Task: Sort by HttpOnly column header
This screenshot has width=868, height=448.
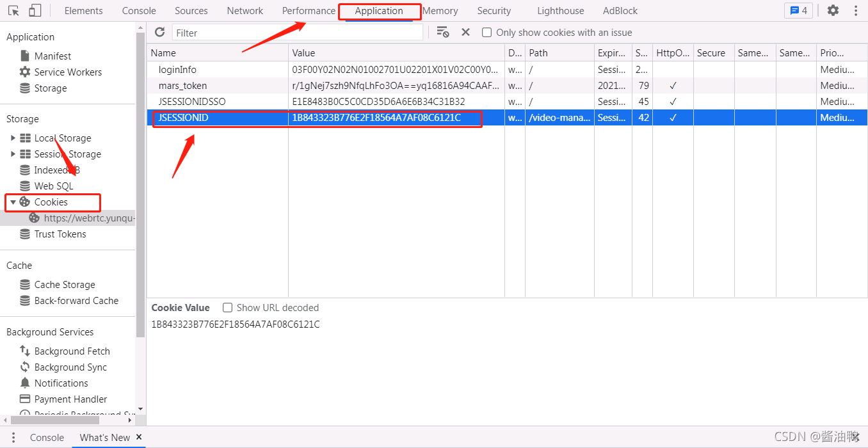Action: [x=673, y=53]
